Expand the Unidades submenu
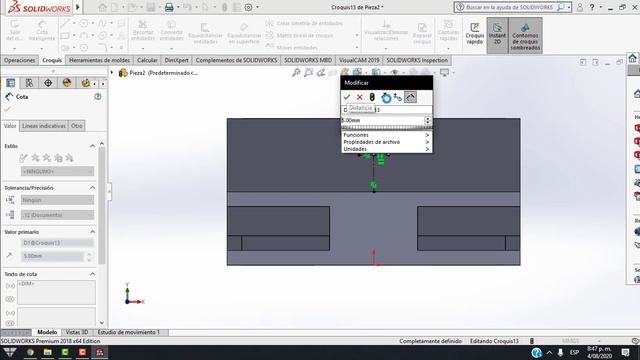 [386, 149]
